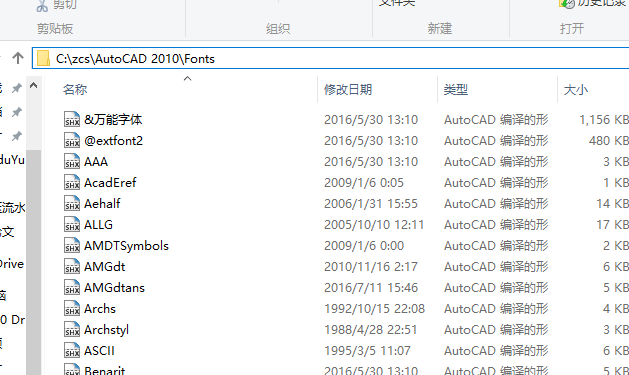Click the type AutoCAD 编译的形 of ASCII
The image size is (629, 375).
coord(496,351)
